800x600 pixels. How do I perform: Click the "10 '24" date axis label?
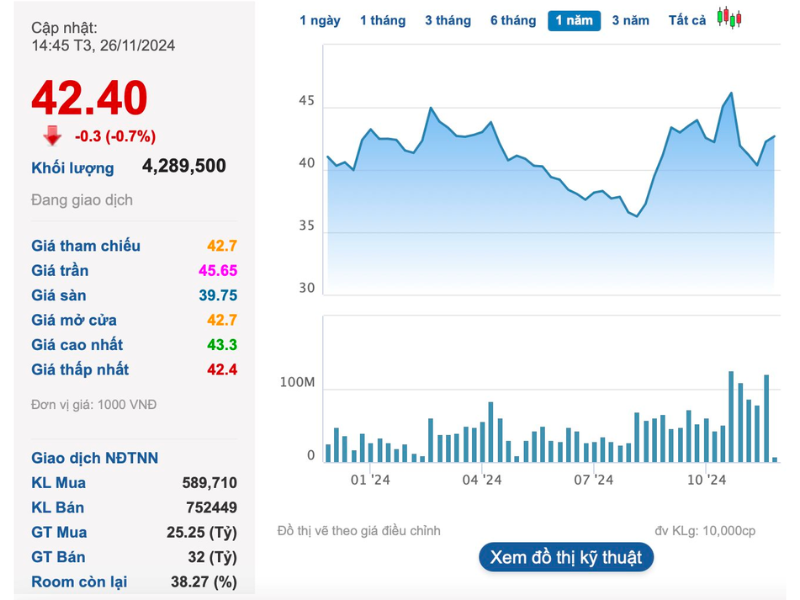706,481
